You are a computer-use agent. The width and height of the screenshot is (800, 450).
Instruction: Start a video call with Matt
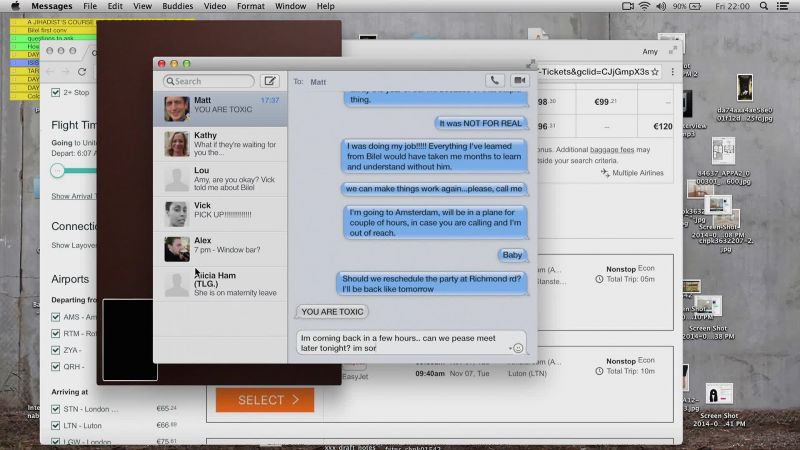pyautogui.click(x=519, y=80)
